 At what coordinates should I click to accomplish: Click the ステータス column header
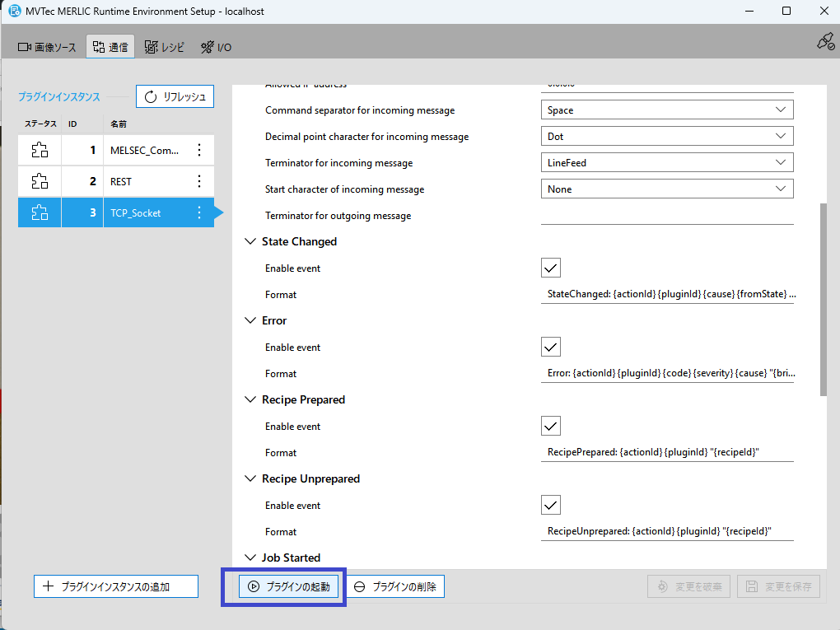pyautogui.click(x=40, y=124)
